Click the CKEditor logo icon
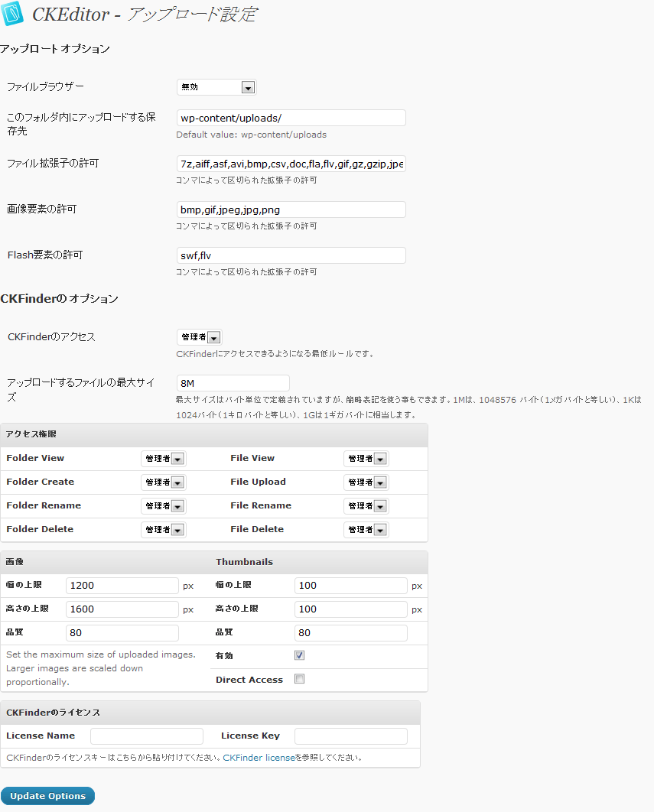 [x=12, y=14]
